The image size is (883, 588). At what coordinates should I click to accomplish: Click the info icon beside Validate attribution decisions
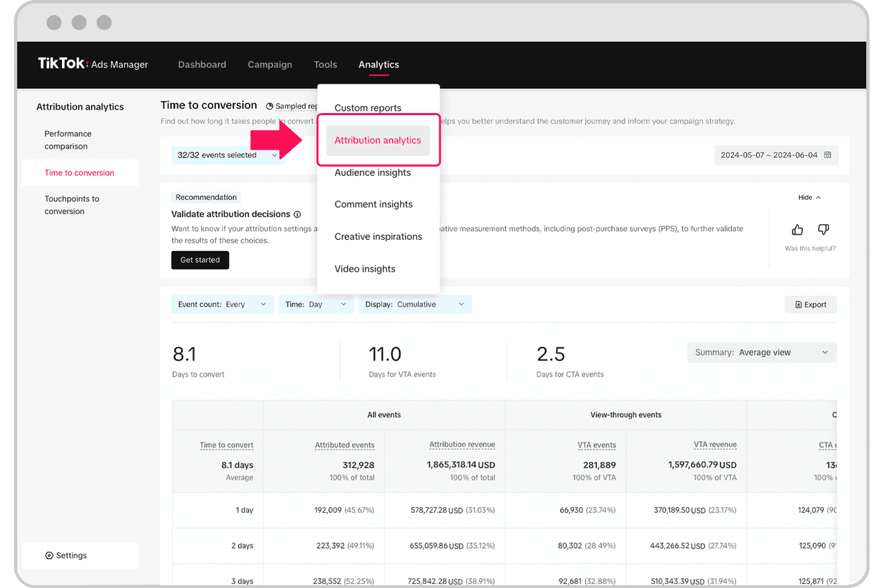tap(299, 214)
